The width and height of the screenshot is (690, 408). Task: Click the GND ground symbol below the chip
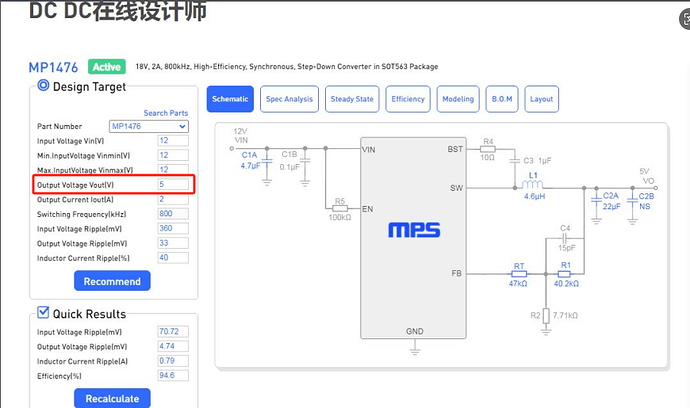(x=415, y=349)
